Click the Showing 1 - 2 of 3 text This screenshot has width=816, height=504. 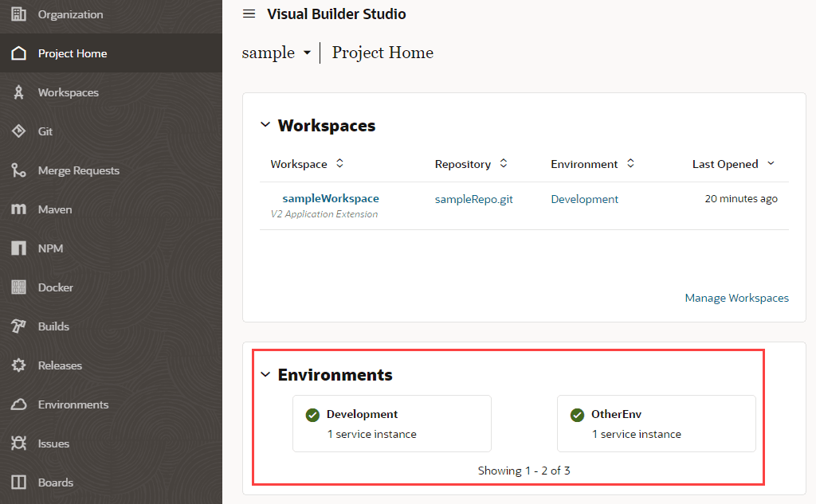pos(524,471)
